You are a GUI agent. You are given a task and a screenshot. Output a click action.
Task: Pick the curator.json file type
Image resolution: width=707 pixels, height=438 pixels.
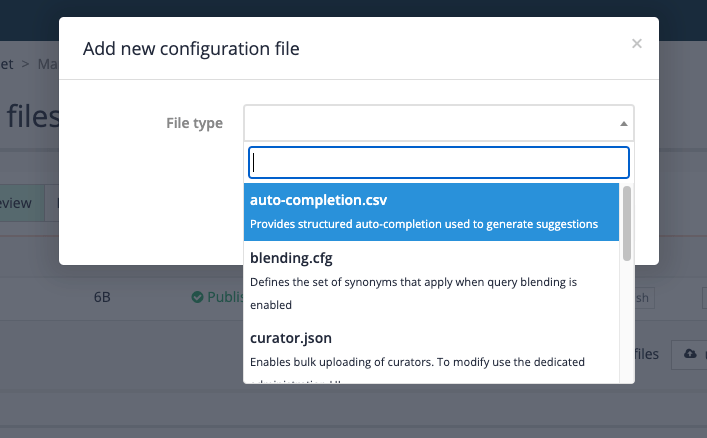pyautogui.click(x=432, y=352)
